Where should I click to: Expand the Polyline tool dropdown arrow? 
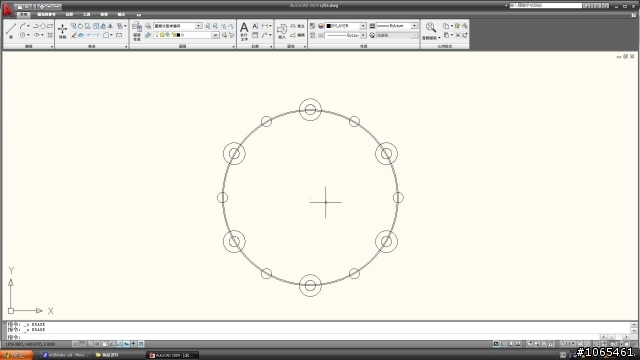(28, 26)
